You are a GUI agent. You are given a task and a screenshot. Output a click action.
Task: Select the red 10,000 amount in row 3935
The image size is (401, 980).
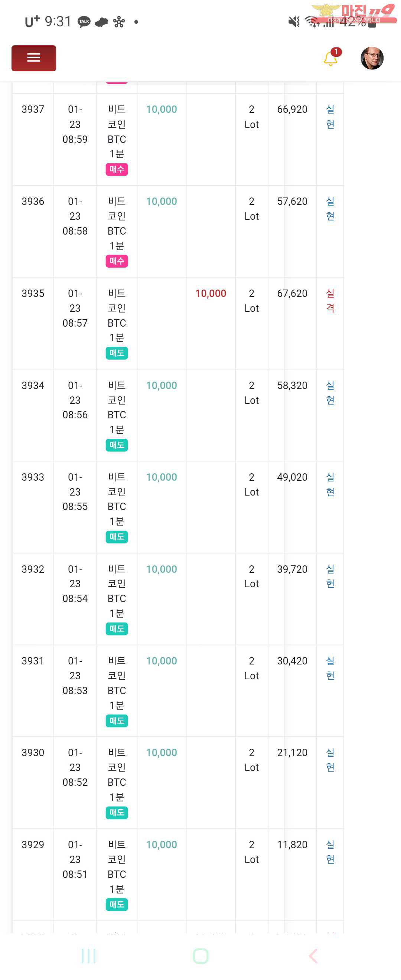coord(211,293)
